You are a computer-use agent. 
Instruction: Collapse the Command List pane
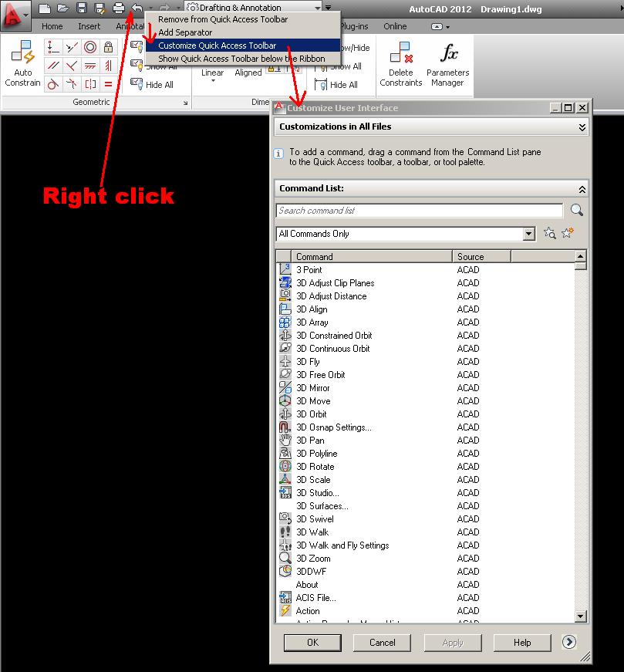582,189
